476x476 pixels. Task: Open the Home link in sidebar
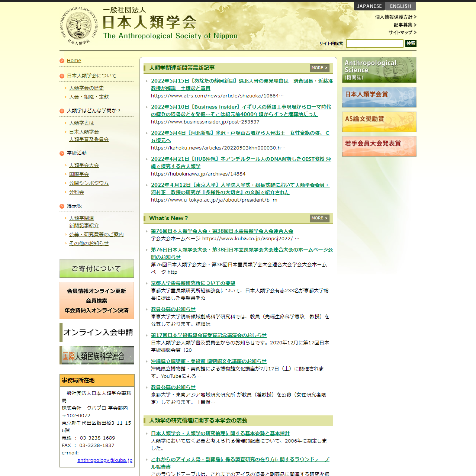(x=74, y=61)
